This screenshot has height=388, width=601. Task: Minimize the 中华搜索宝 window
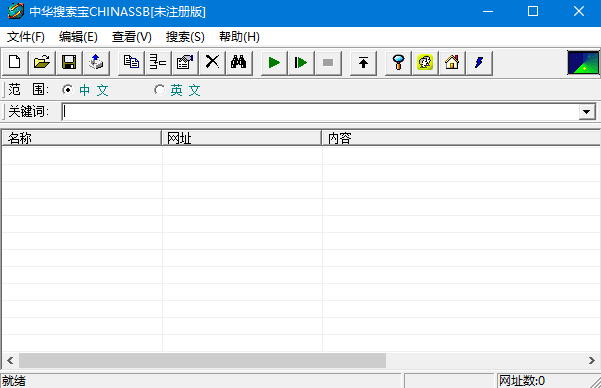pyautogui.click(x=488, y=12)
